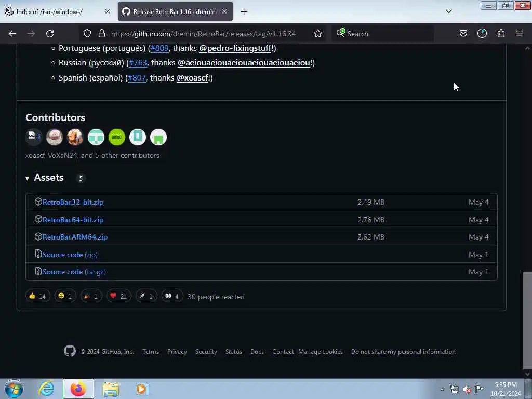The image size is (532, 399).
Task: Open the Terms footer link
Action: pyautogui.click(x=151, y=352)
